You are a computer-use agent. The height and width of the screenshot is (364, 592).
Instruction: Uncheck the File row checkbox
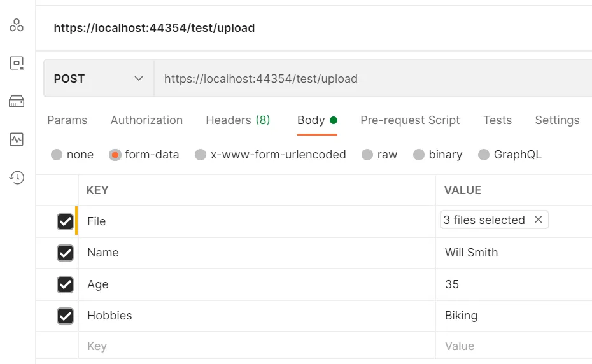click(65, 221)
